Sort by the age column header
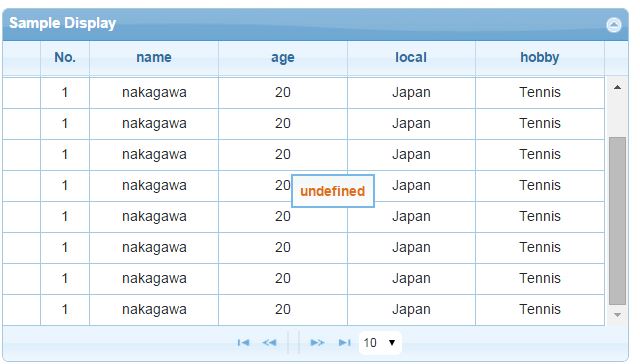 point(283,58)
